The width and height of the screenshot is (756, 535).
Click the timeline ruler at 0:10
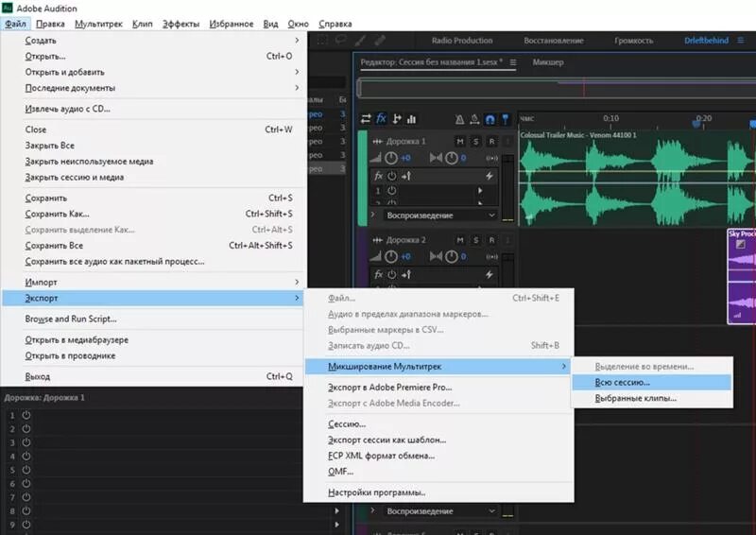point(610,119)
